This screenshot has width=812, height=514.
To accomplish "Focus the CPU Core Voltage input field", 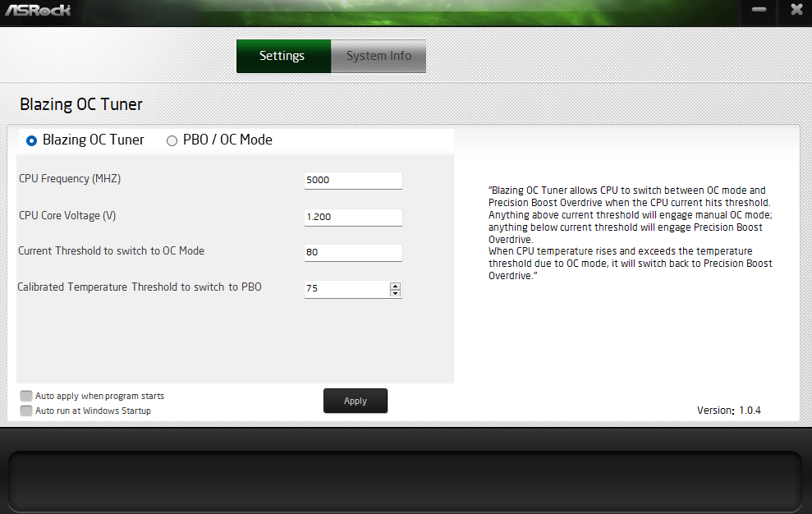I will (353, 217).
